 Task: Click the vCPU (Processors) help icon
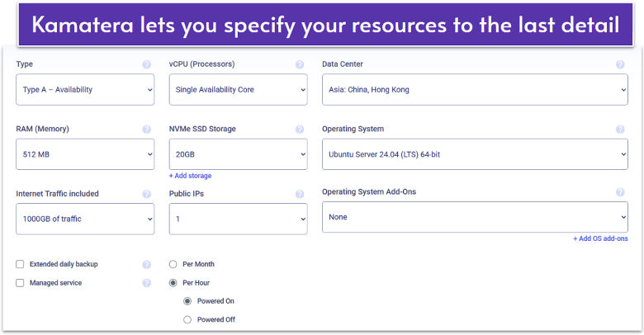point(299,64)
